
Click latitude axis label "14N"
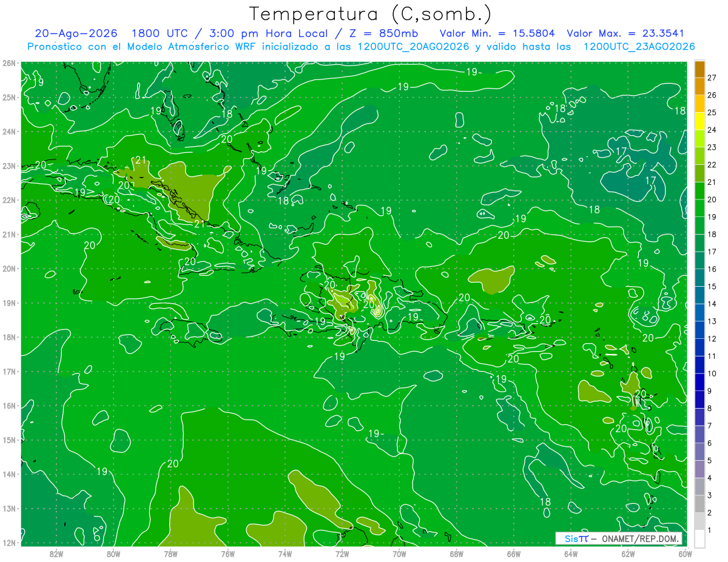(x=9, y=474)
